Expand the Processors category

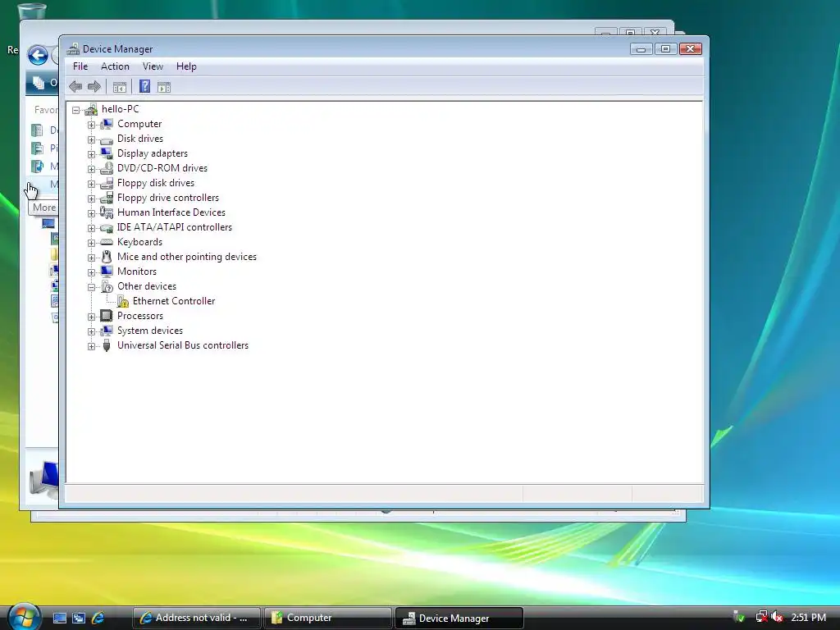[92, 317]
